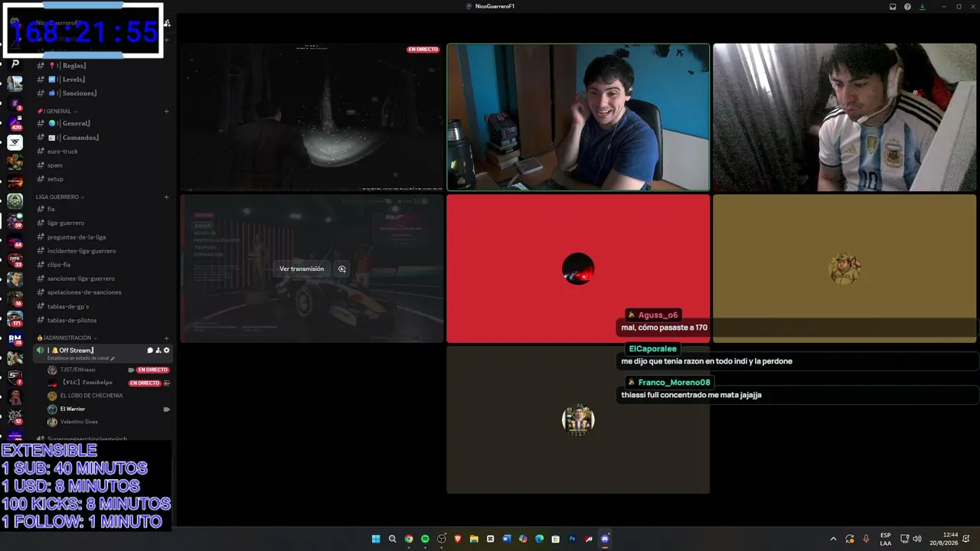Open the Discord inbox icon

tap(893, 6)
